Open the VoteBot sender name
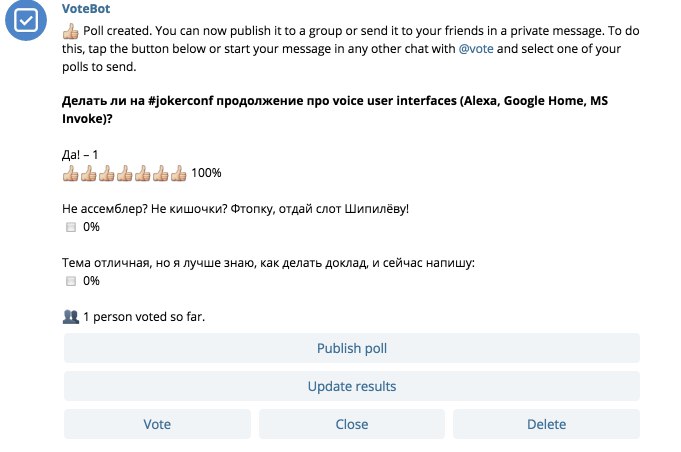This screenshot has width=681, height=452. coord(86,9)
